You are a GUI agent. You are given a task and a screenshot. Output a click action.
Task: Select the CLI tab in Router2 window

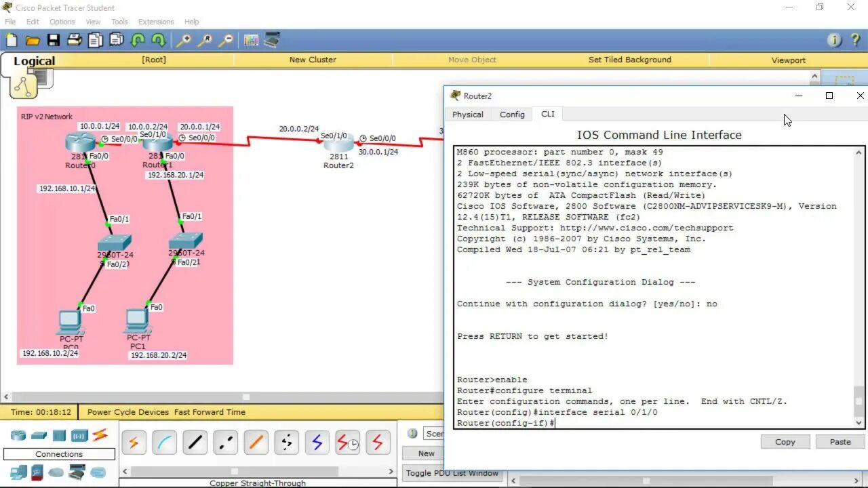pos(547,114)
